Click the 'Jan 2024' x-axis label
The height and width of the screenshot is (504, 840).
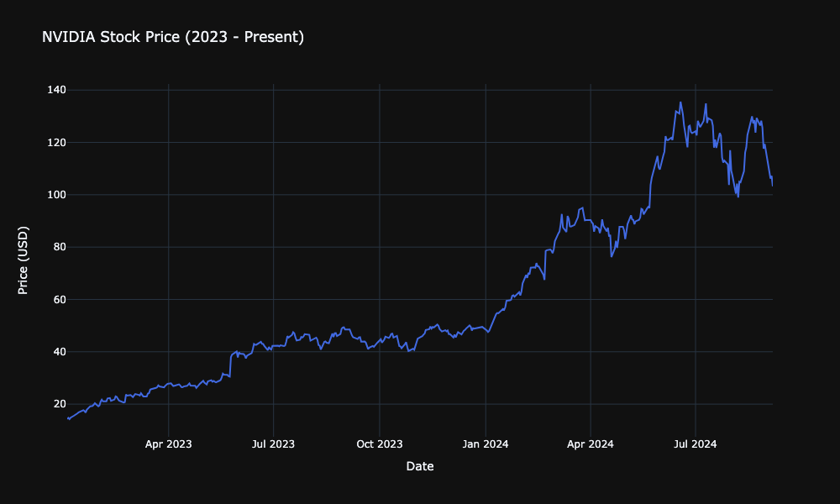[x=486, y=444]
